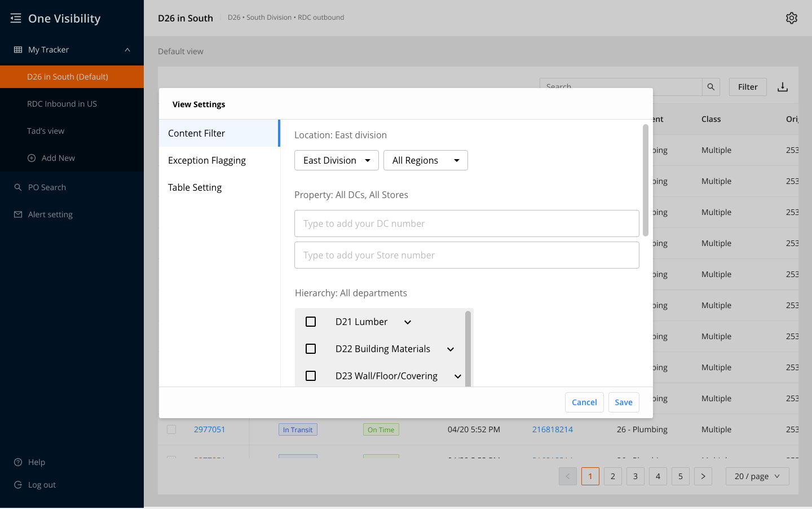
Task: Go to page 3
Action: tap(636, 476)
